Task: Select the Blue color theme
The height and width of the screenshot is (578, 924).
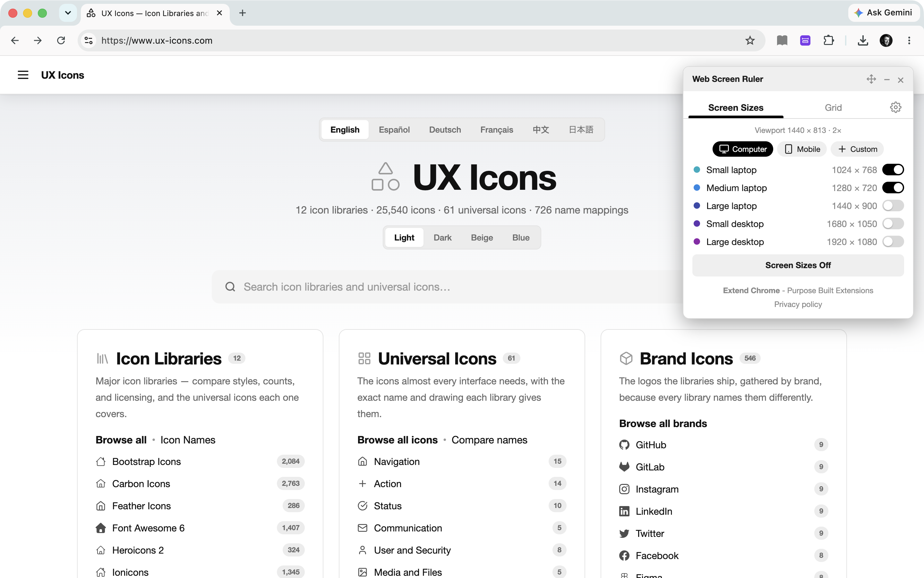Action: coord(521,237)
